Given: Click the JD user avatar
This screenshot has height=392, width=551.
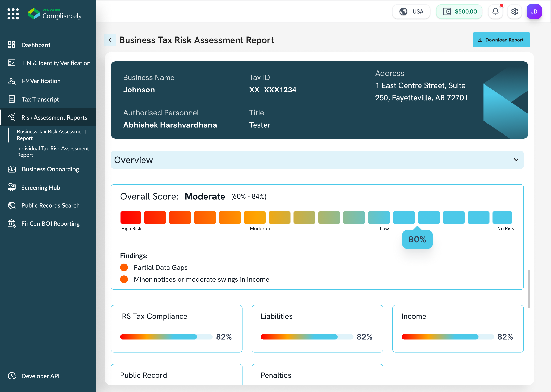Looking at the screenshot, I should [534, 11].
